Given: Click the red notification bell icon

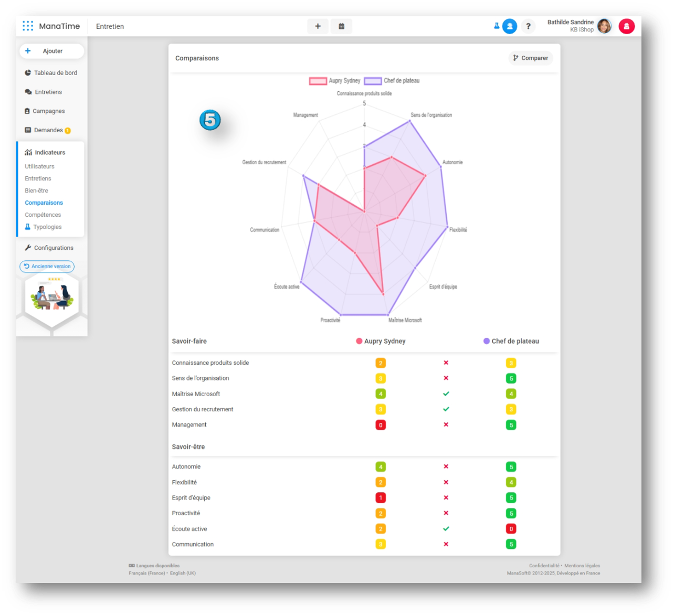Looking at the screenshot, I should pyautogui.click(x=627, y=26).
